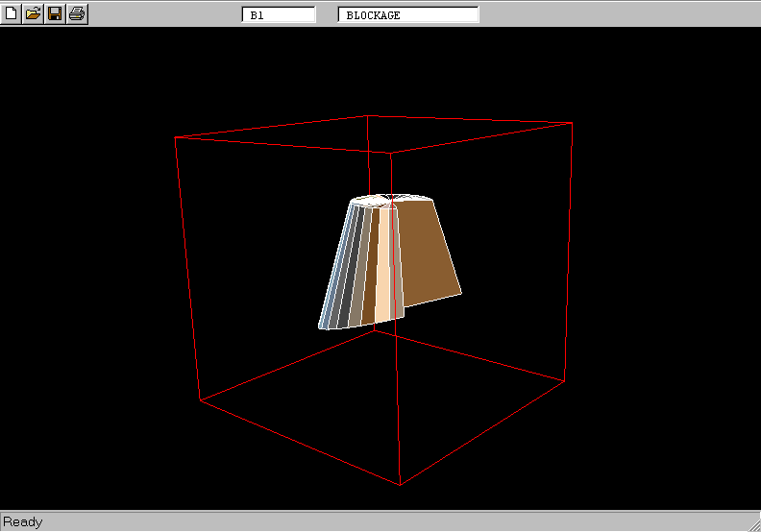The width and height of the screenshot is (761, 532).
Task: Click the BLOCKAGE type field
Action: [408, 15]
